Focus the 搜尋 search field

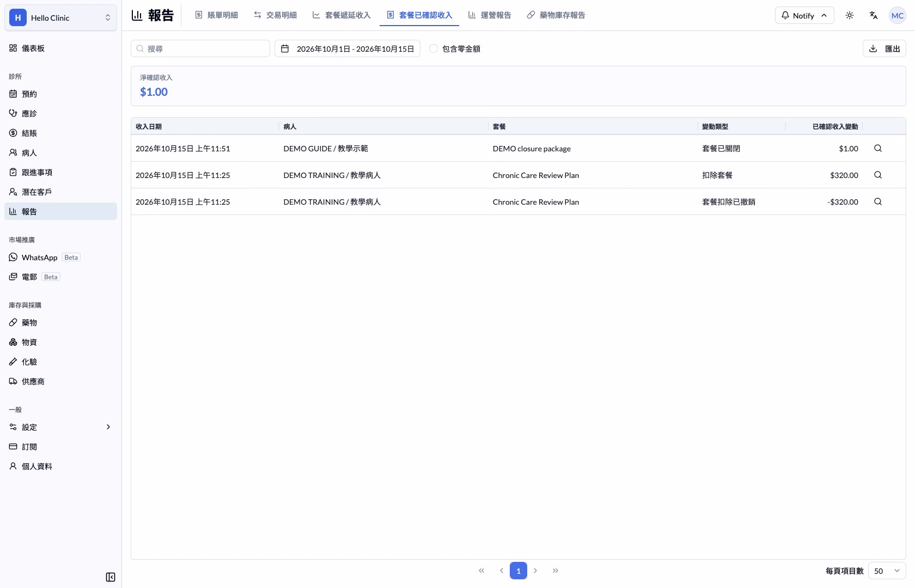point(200,48)
